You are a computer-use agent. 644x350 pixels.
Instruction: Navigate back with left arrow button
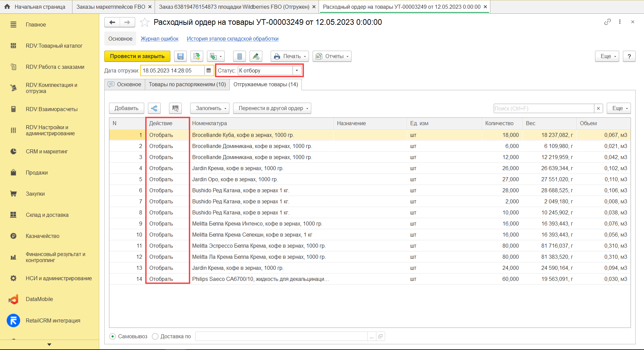[112, 22]
